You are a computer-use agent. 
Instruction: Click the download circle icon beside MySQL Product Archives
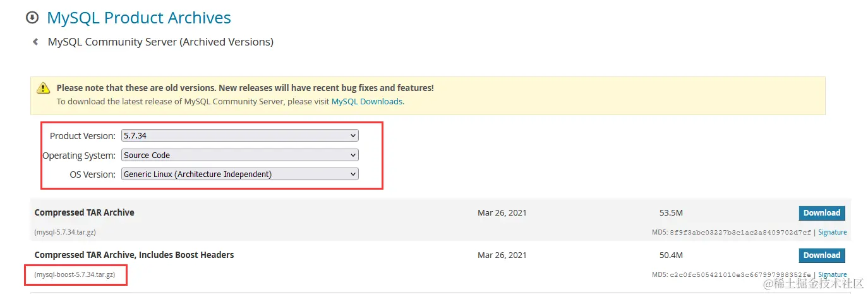click(x=32, y=18)
